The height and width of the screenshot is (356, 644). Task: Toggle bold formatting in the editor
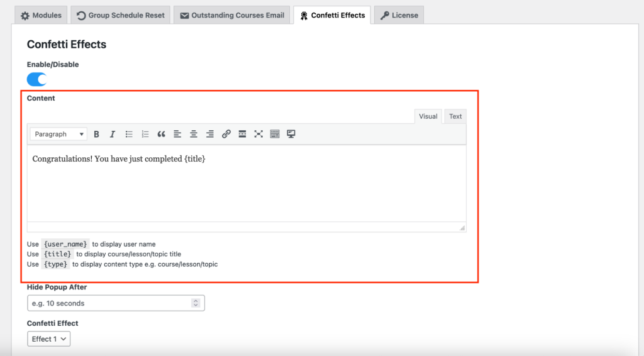(97, 134)
